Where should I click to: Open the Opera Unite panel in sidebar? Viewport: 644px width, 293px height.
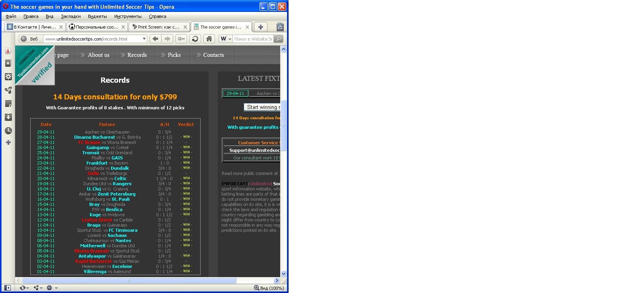click(8, 90)
